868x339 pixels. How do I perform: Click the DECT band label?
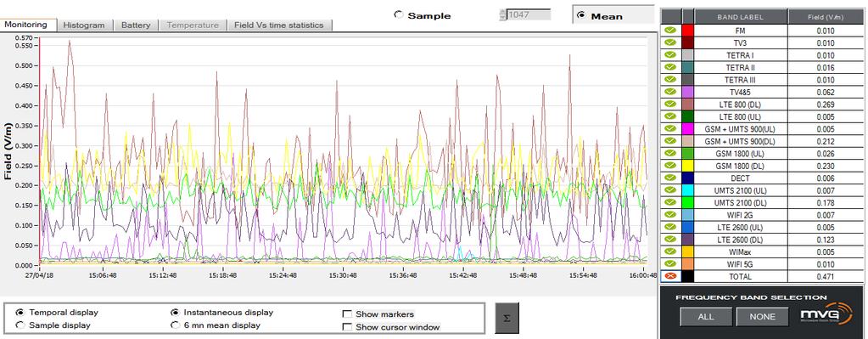click(x=740, y=178)
